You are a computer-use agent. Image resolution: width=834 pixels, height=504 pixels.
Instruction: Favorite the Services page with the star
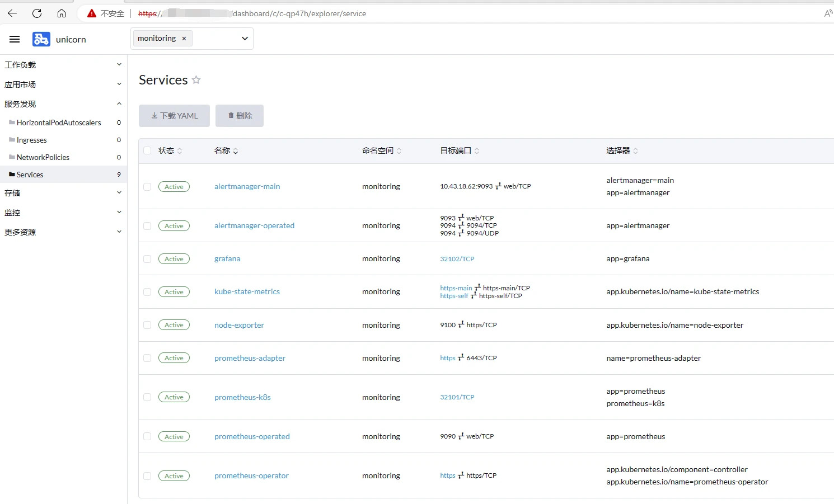196,80
